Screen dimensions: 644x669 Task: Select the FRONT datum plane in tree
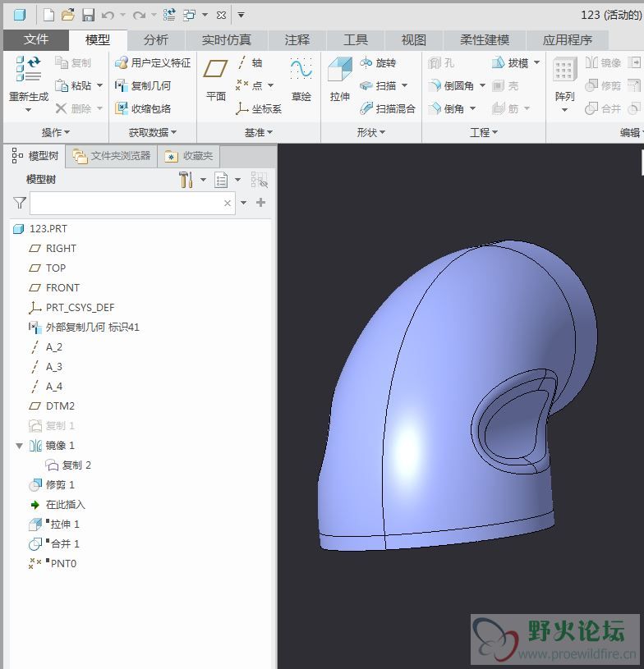click(54, 287)
